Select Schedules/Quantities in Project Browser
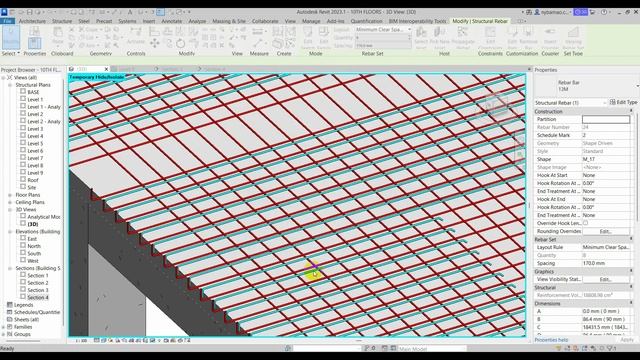Screen dimensions: 640x360 point(37,312)
